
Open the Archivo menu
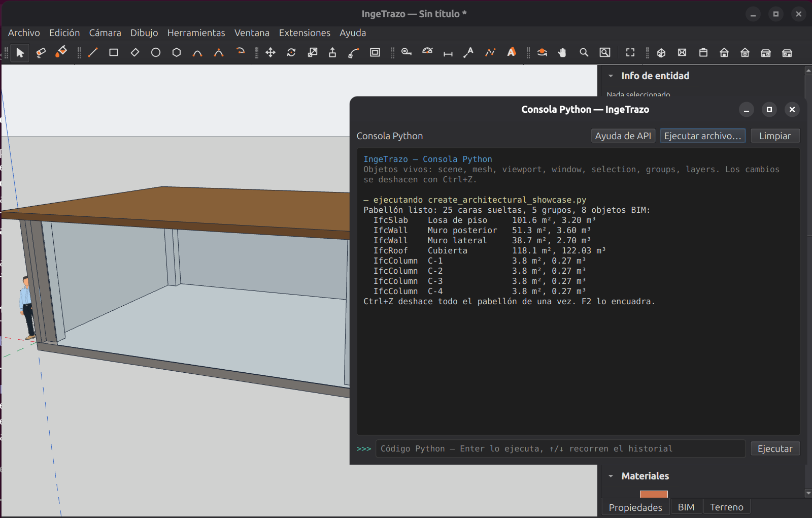[24, 33]
